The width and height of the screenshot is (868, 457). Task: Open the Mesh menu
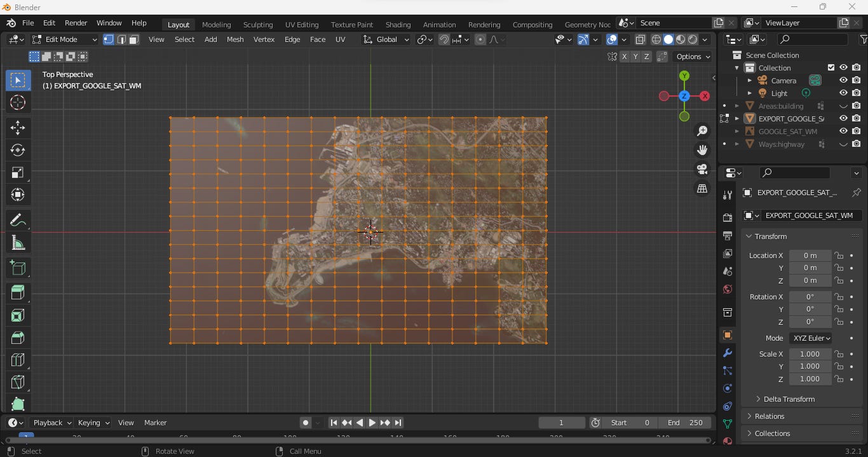click(235, 39)
